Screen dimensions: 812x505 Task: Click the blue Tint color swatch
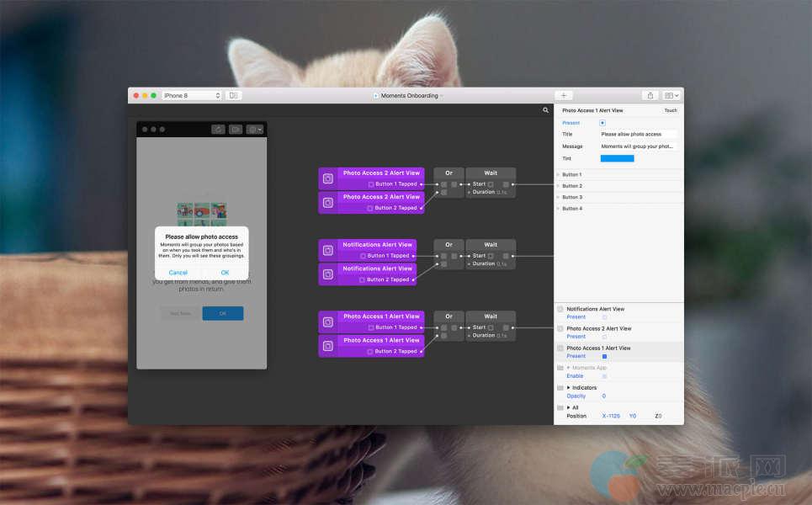pyautogui.click(x=617, y=158)
